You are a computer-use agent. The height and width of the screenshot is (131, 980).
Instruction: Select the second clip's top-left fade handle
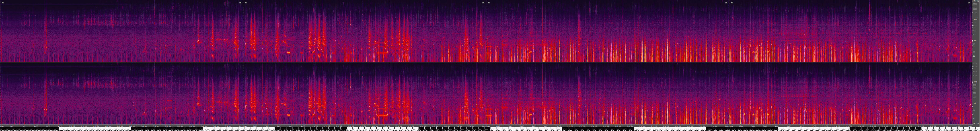246,2
